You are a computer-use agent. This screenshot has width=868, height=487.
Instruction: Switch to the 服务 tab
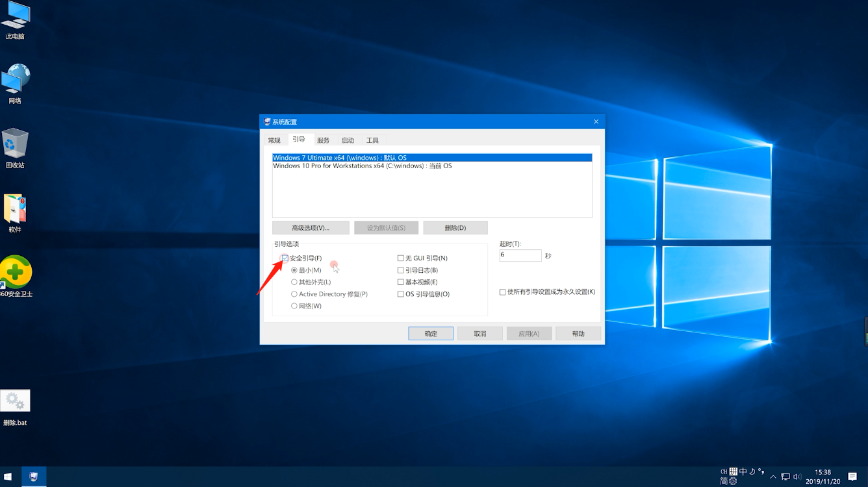point(323,140)
